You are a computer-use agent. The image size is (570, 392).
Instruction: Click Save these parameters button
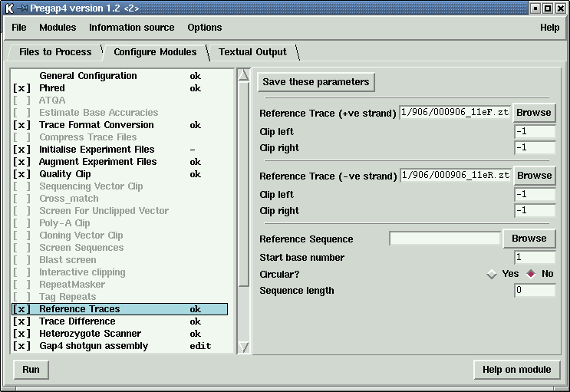tap(316, 82)
